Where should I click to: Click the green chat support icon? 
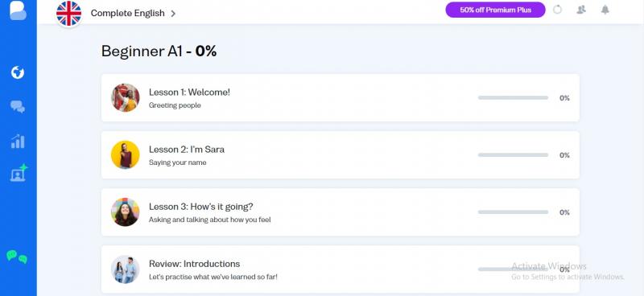tap(17, 257)
